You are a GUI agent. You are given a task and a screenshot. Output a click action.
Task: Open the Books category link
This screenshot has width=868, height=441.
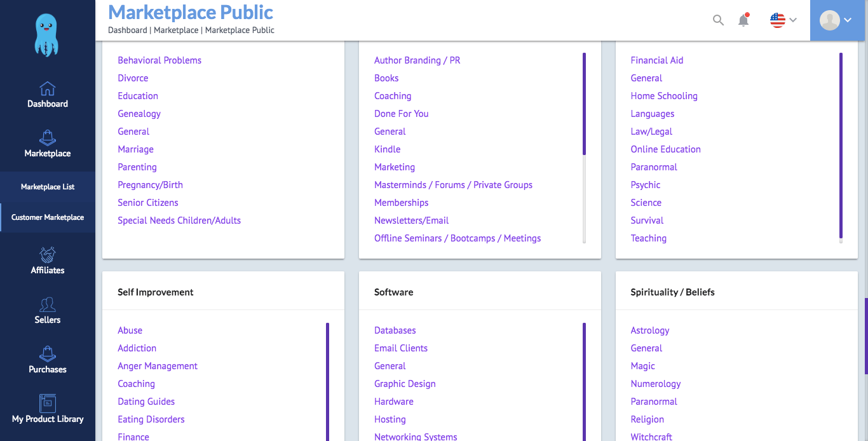[x=386, y=78]
